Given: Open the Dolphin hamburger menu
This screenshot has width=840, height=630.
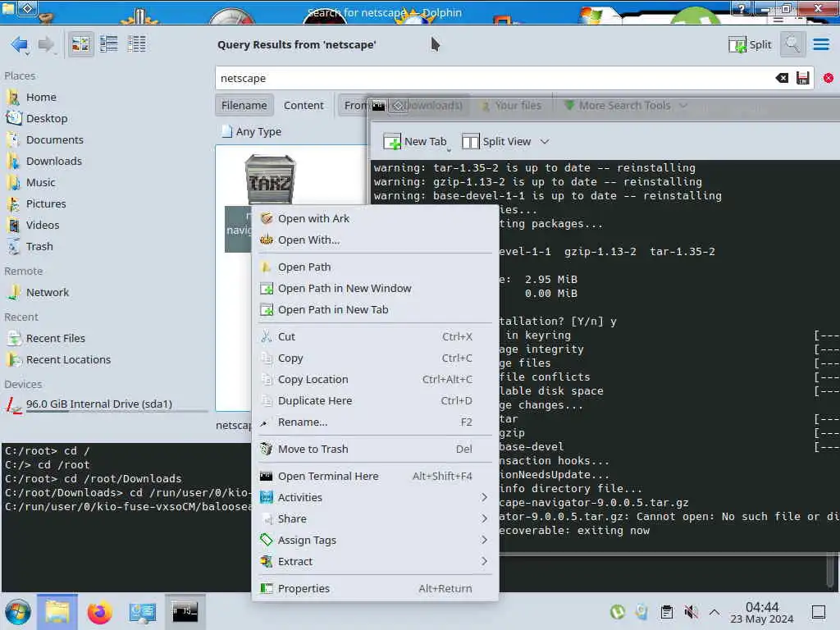Looking at the screenshot, I should coord(821,44).
